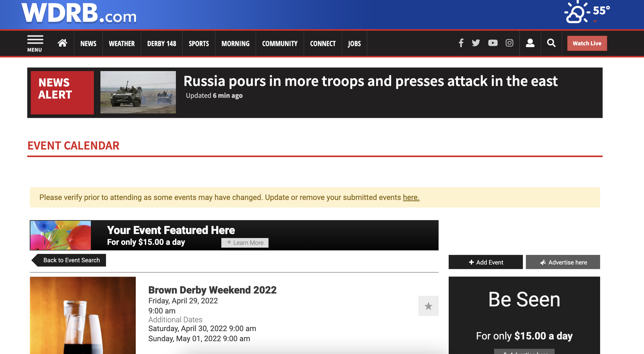The height and width of the screenshot is (354, 644).
Task: Click the news alert tank thumbnail
Action: (138, 92)
